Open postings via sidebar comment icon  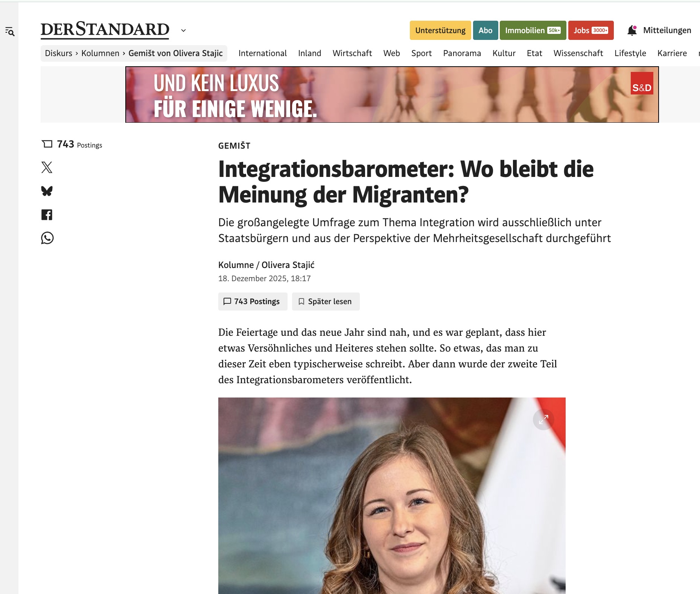(47, 144)
